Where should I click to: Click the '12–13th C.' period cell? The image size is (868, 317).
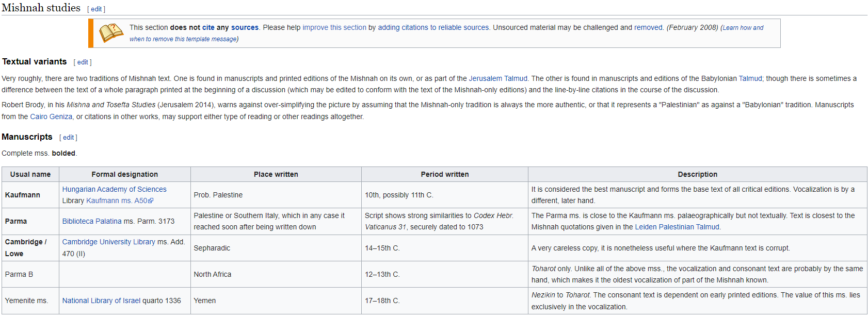(445, 275)
